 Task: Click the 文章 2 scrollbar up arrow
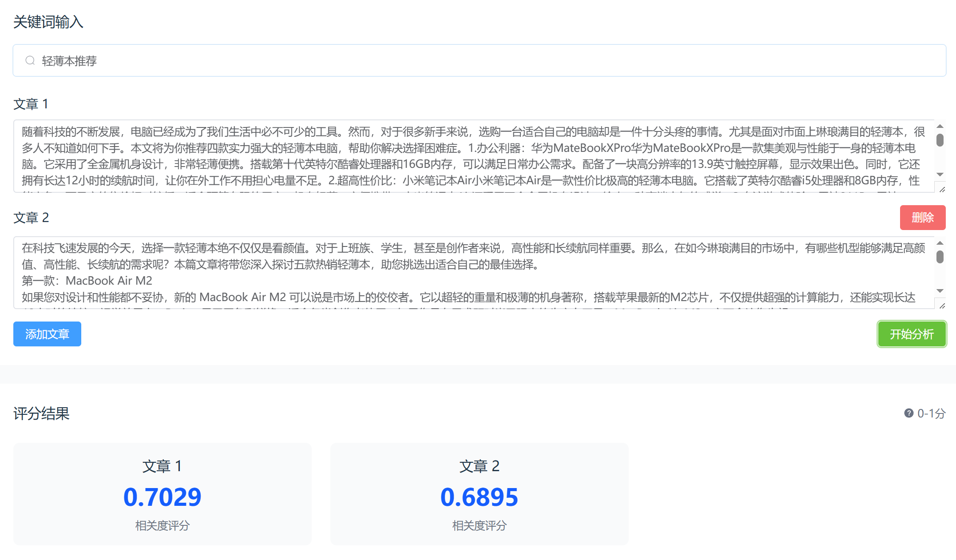tap(940, 243)
